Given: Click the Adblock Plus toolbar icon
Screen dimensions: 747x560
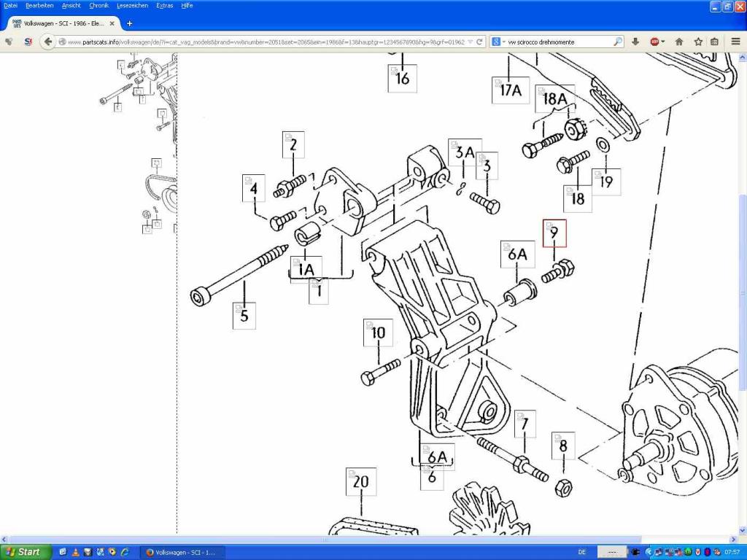Looking at the screenshot, I should tap(656, 42).
